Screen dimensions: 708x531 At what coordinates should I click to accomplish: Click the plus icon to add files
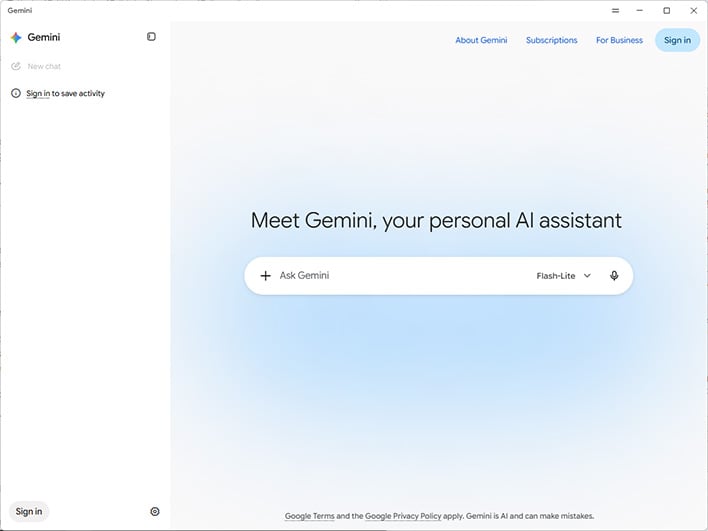point(266,276)
